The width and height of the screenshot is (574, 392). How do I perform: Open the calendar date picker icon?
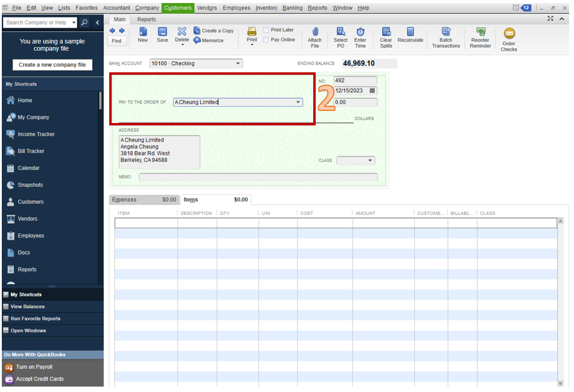pyautogui.click(x=372, y=90)
